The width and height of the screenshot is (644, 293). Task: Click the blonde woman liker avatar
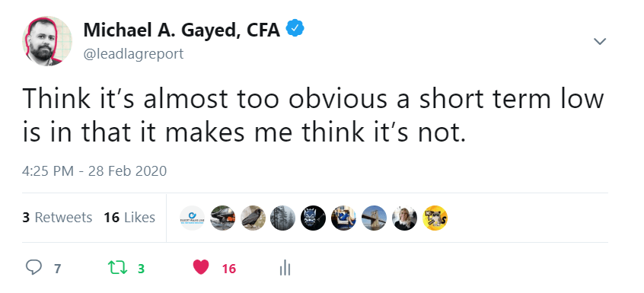pos(404,218)
